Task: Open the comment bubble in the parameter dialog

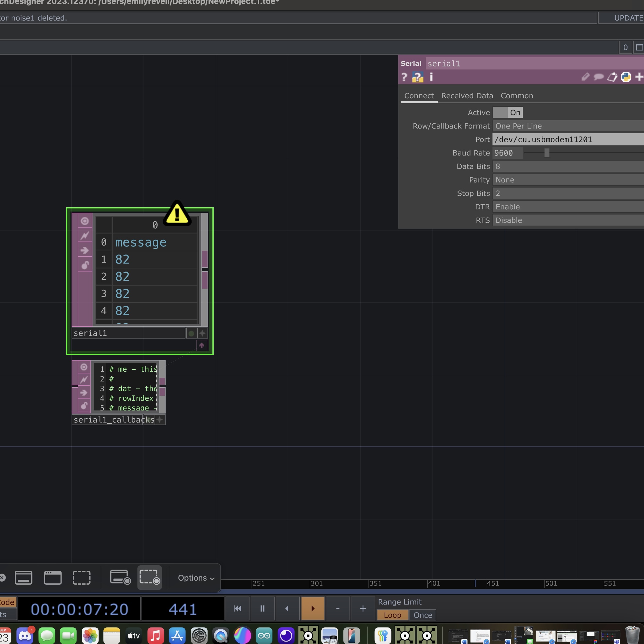Action: tap(598, 77)
